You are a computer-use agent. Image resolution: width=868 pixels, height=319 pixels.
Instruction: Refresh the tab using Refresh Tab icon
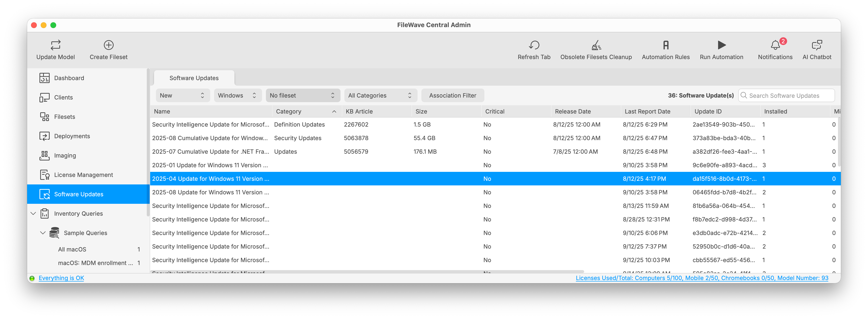(x=534, y=45)
